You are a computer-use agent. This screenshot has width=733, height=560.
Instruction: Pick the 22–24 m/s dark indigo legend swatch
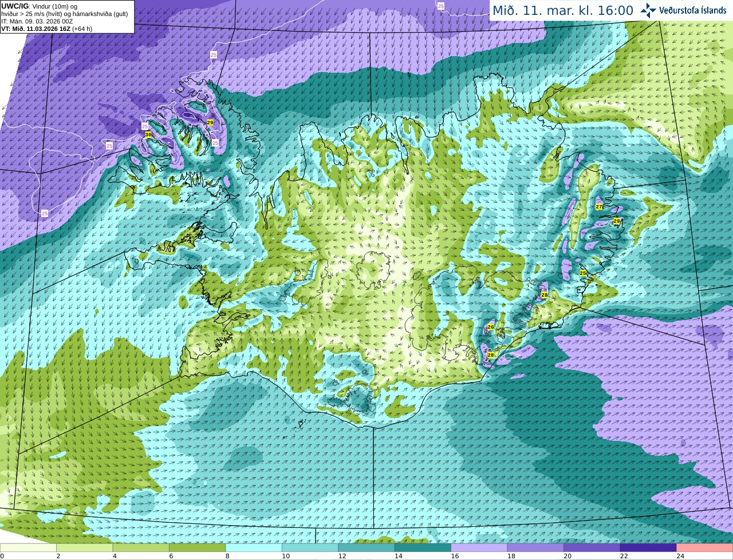tap(648, 547)
